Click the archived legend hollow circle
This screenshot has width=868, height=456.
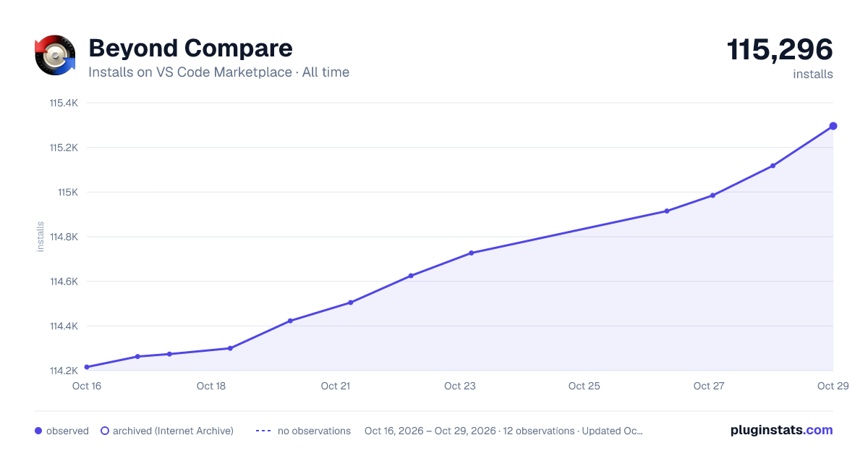(x=105, y=431)
